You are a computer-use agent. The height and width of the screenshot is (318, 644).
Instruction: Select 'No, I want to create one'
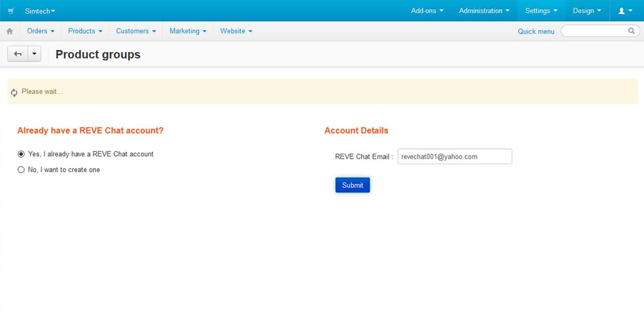[21, 170]
